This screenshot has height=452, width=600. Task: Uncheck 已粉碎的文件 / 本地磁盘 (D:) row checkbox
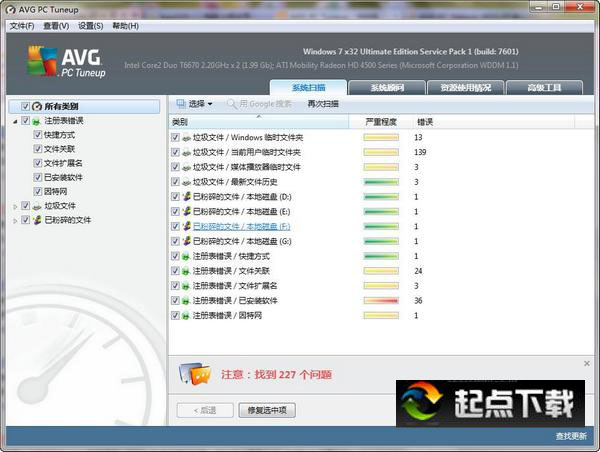pos(175,197)
